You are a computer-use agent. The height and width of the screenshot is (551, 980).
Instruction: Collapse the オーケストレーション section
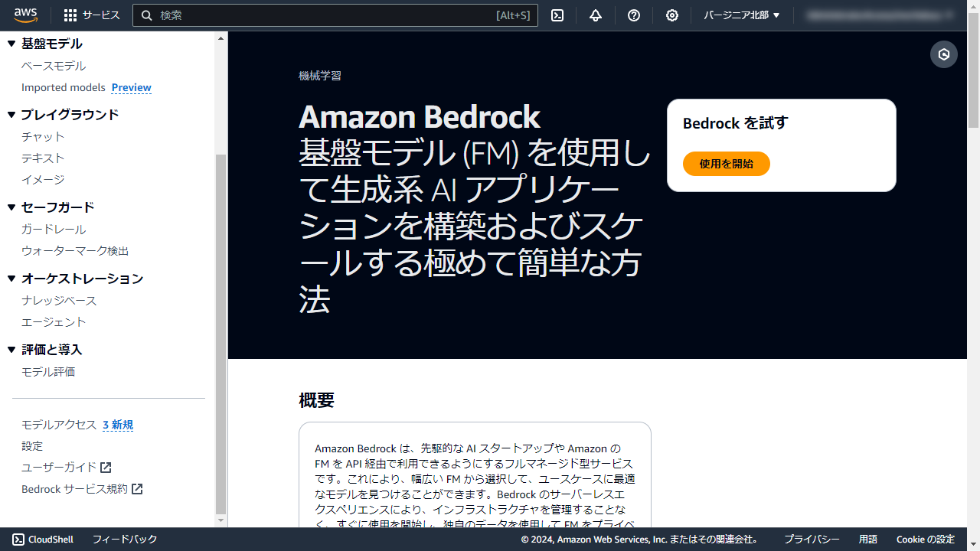pos(11,279)
